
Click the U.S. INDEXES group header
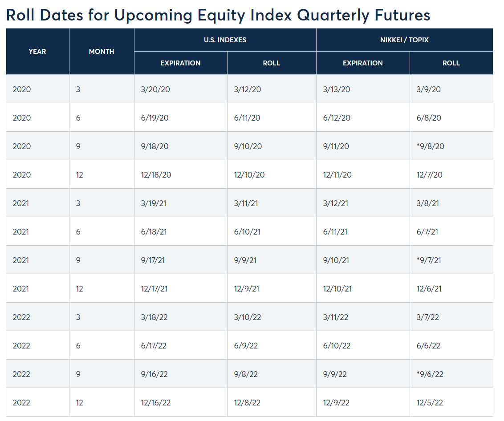tap(225, 40)
